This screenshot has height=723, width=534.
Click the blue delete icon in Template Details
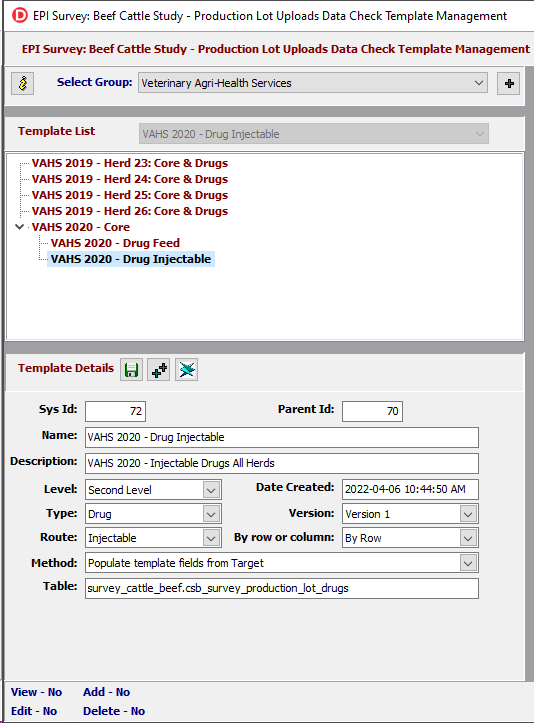coord(187,370)
